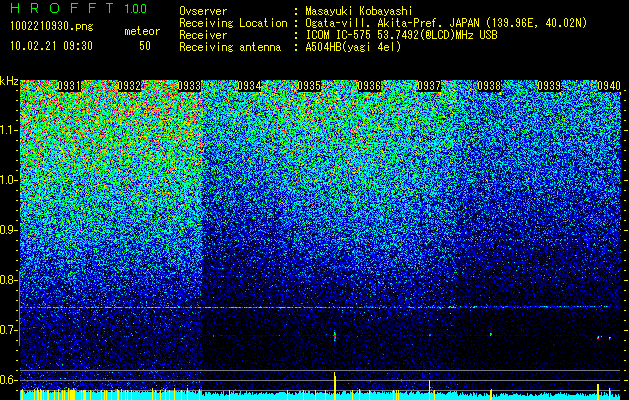The image size is (629, 400).
Task: Click the 0937 time marker
Action: [429, 86]
